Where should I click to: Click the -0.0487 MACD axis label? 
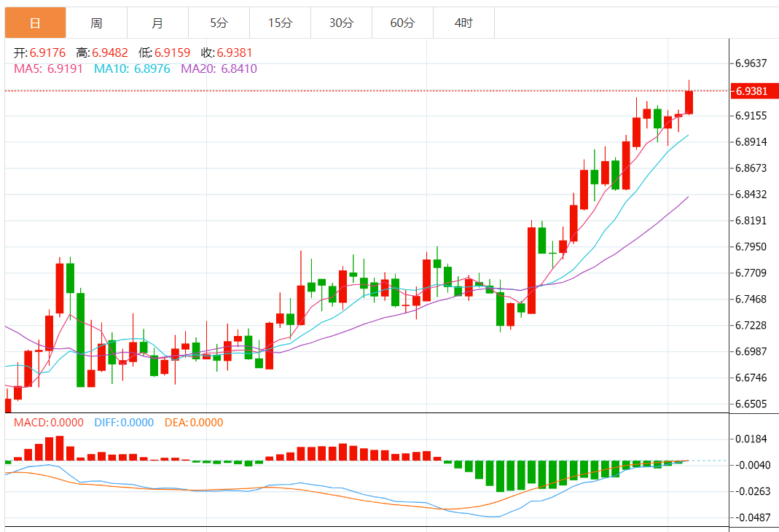(x=753, y=517)
